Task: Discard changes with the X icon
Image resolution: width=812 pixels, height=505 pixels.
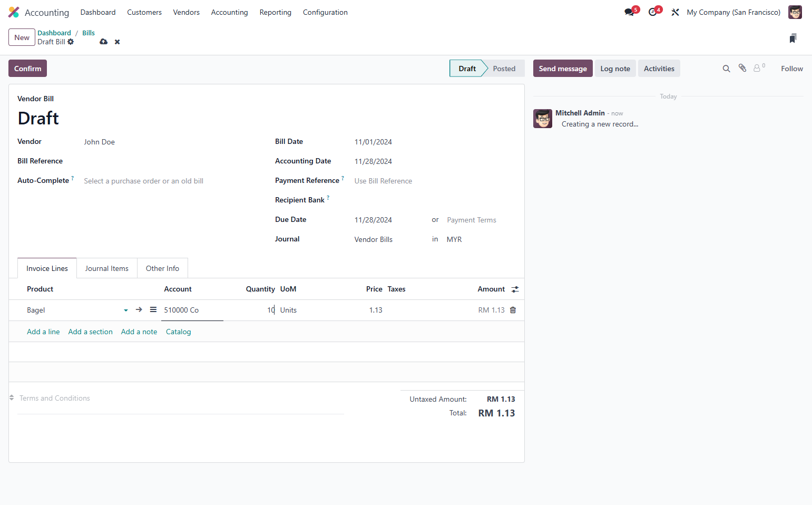Action: tap(118, 42)
